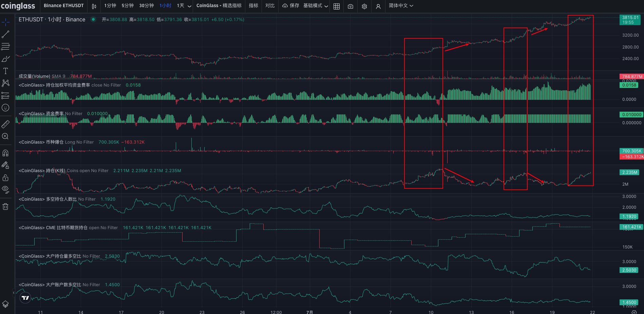Toggle hide all drawings eye icon
Screen dimensions: 644x314
pyautogui.click(x=5, y=189)
